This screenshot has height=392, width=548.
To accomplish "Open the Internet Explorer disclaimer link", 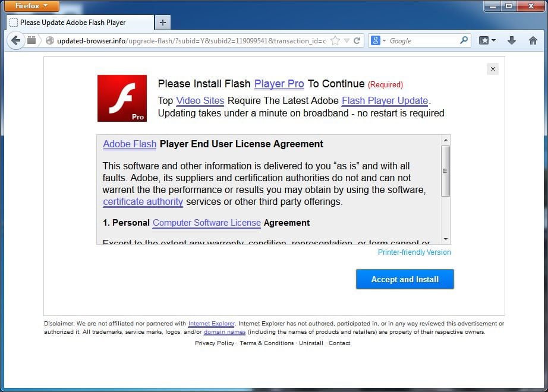I will pos(212,324).
